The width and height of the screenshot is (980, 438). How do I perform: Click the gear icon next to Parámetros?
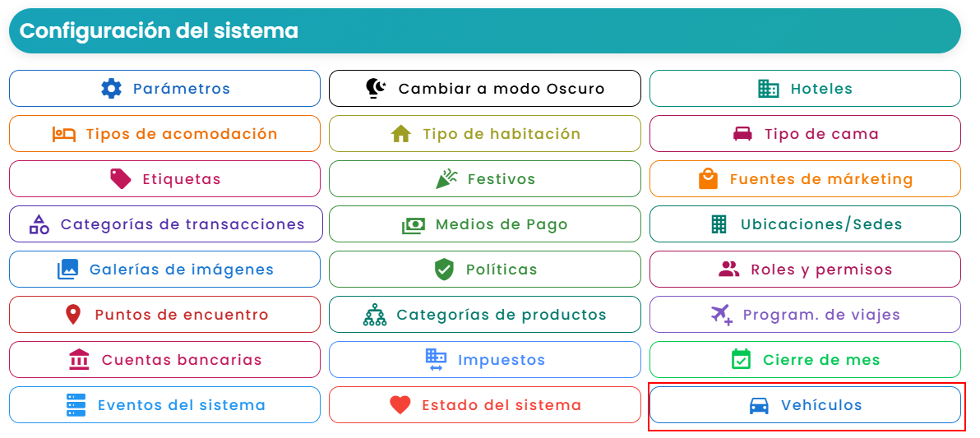coord(111,89)
